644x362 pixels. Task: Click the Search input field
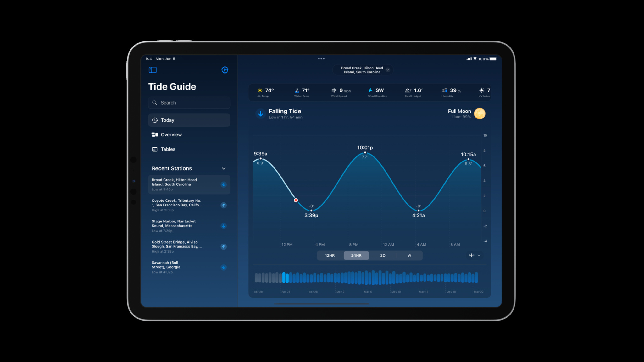189,102
